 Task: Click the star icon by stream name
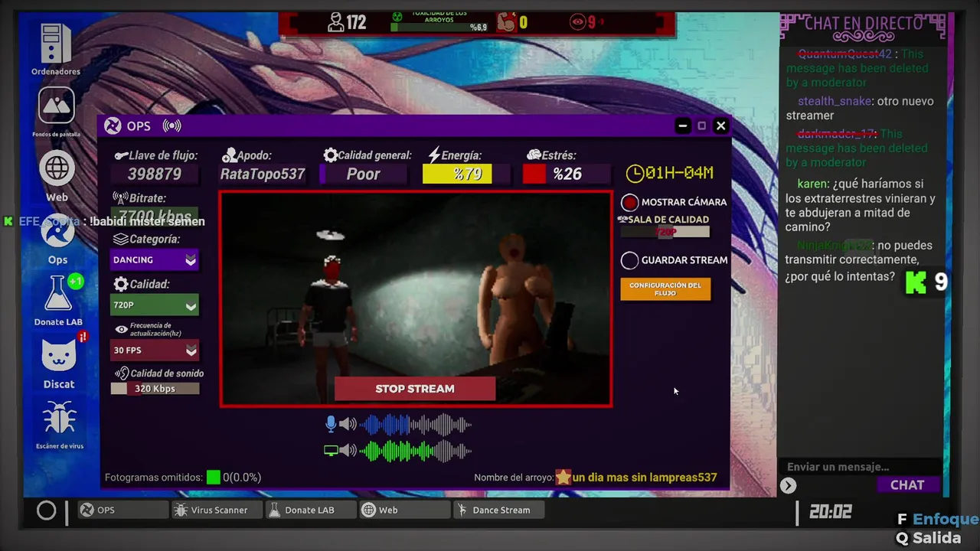563,477
